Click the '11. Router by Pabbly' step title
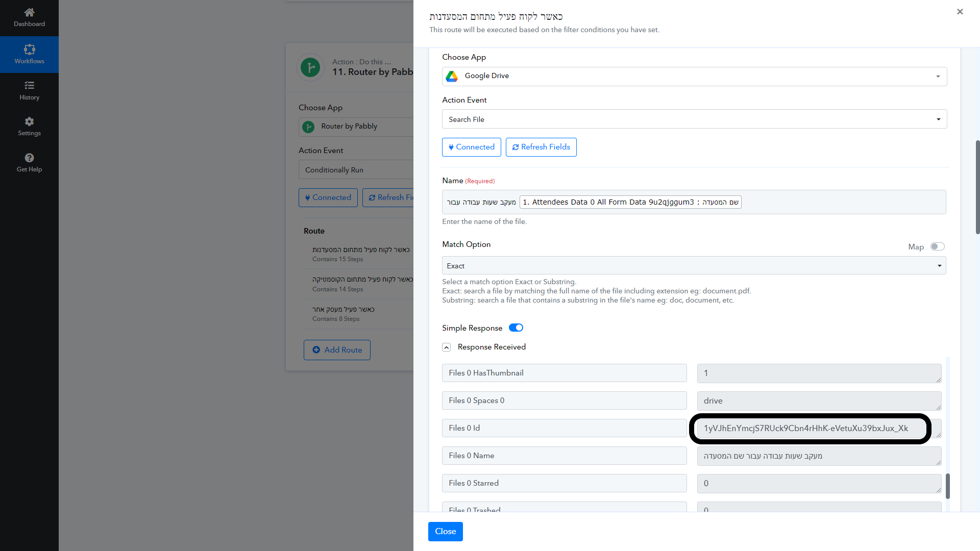The width and height of the screenshot is (980, 551). 373,72
